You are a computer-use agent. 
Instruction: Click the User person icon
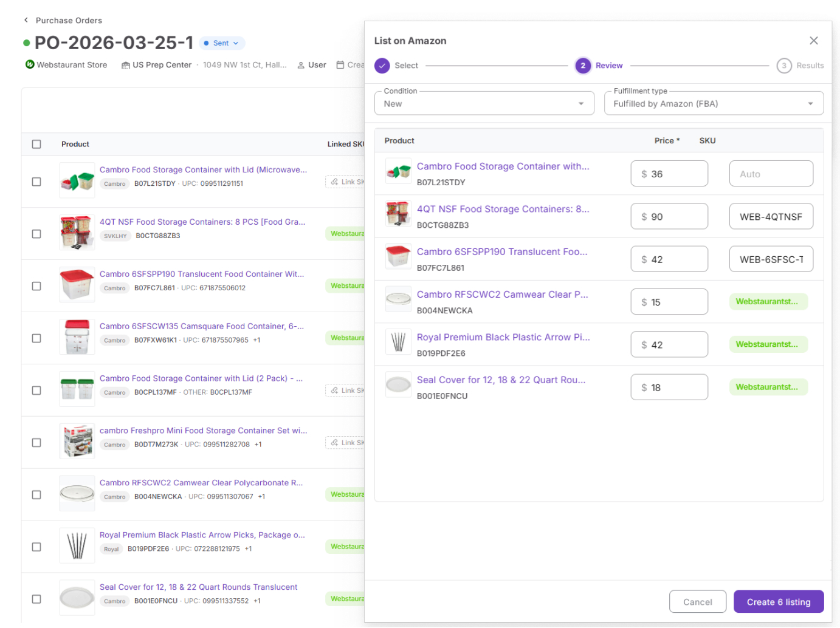pos(300,65)
